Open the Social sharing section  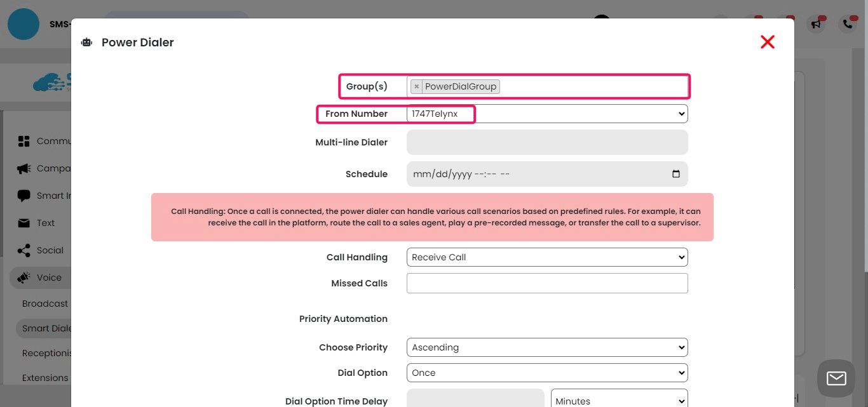click(x=24, y=250)
